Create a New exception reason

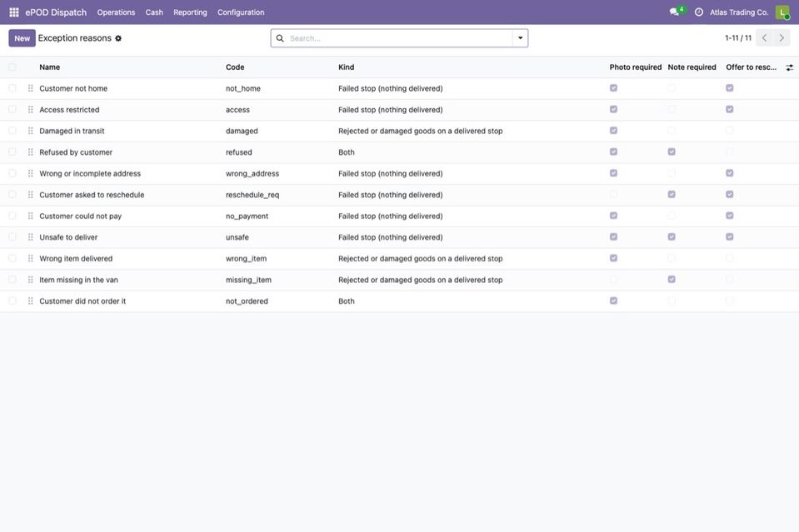pyautogui.click(x=22, y=38)
